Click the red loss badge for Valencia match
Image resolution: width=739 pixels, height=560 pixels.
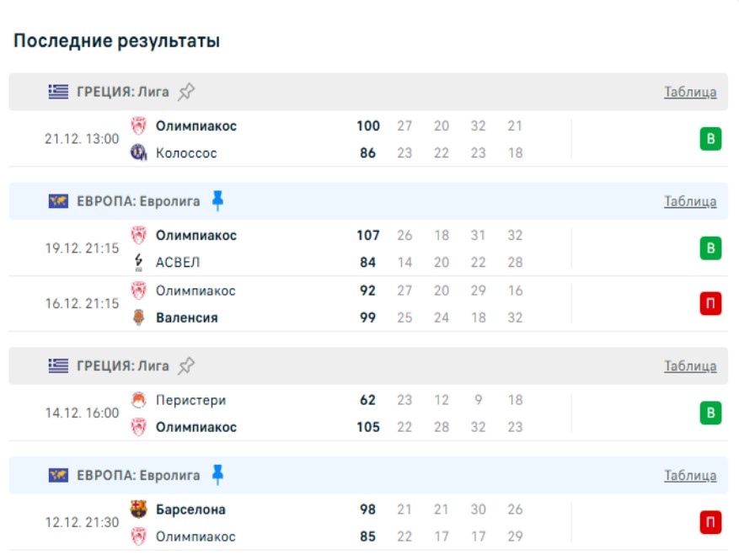(x=710, y=304)
